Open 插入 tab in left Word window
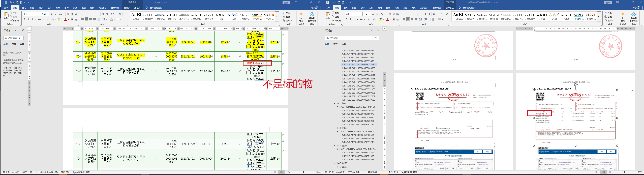The width and height of the screenshot is (644, 175). pyautogui.click(x=24, y=8)
